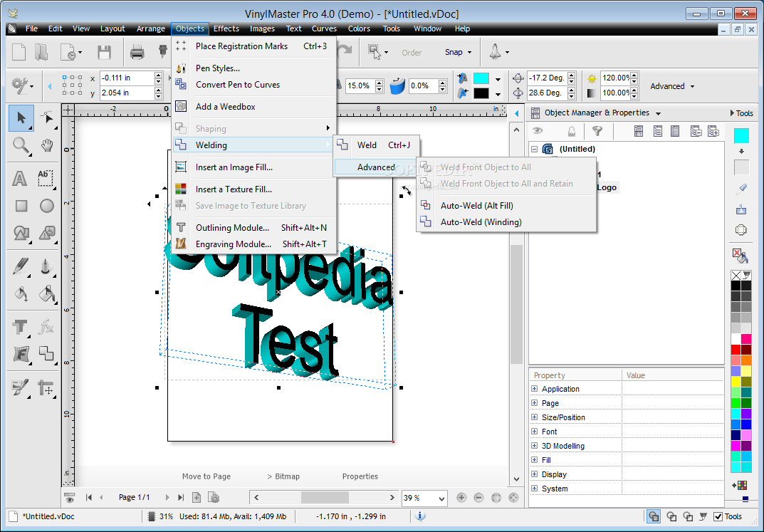Click the Save floppy disk icon
This screenshot has height=532, width=764.
click(x=104, y=52)
